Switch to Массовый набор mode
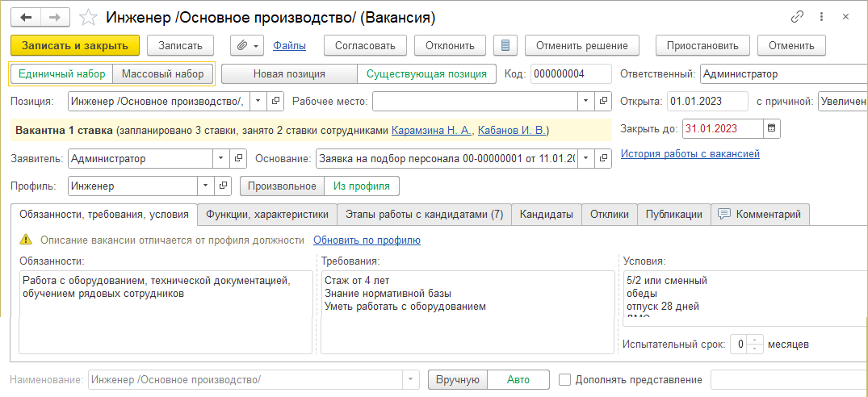 pyautogui.click(x=163, y=73)
